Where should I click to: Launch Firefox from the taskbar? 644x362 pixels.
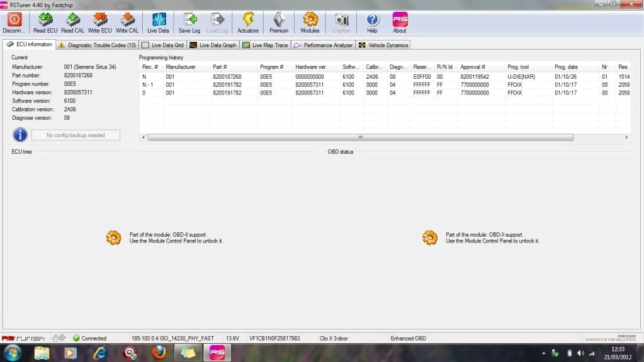(159, 353)
